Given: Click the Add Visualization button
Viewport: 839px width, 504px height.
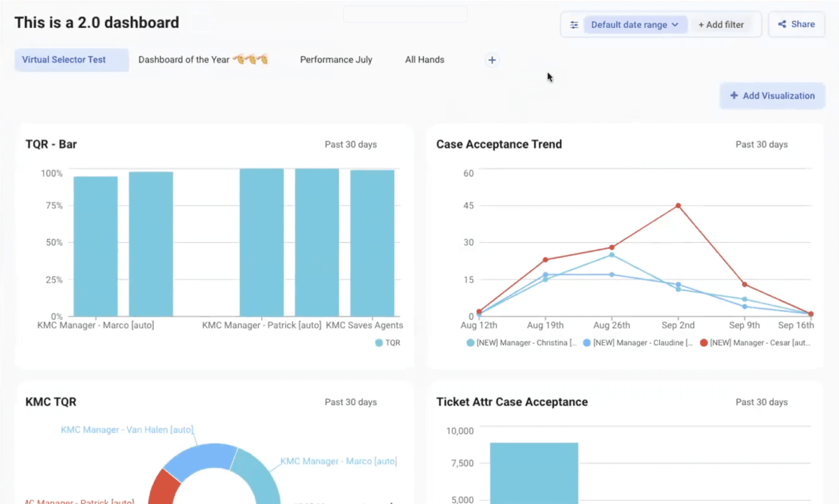Looking at the screenshot, I should pos(772,96).
